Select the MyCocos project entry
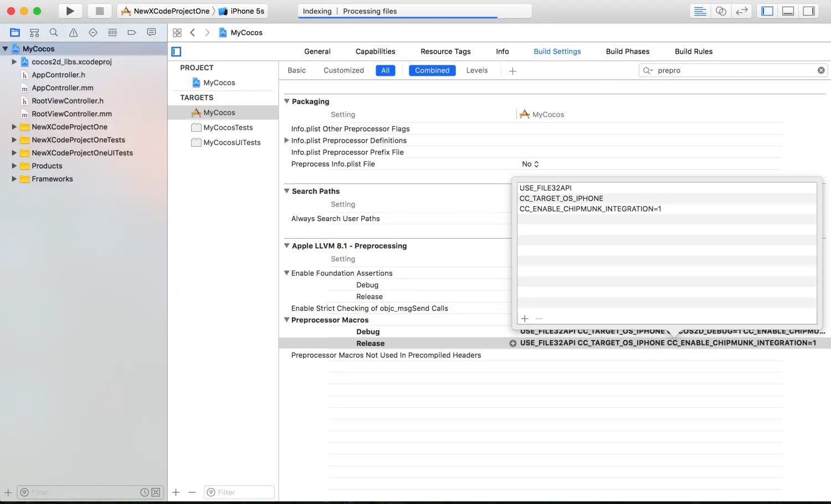Screen dimensions: 831x504 pos(219,83)
